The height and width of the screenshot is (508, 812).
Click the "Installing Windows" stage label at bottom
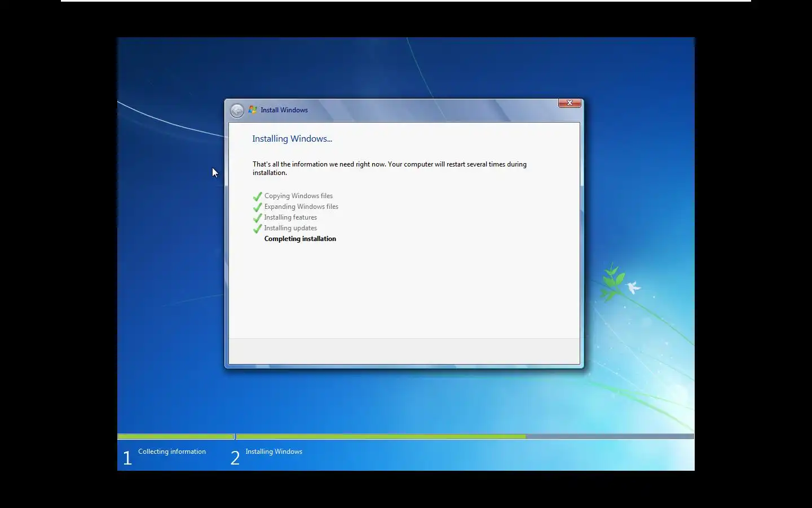click(x=274, y=452)
